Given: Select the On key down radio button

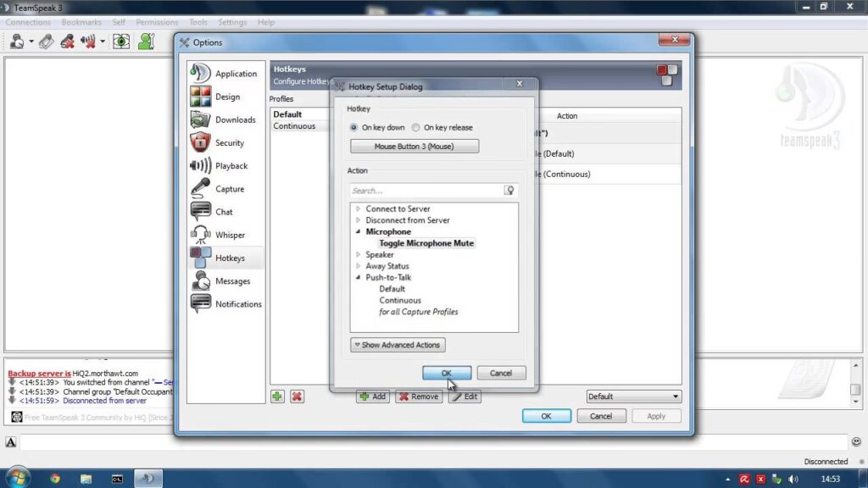Looking at the screenshot, I should point(353,127).
